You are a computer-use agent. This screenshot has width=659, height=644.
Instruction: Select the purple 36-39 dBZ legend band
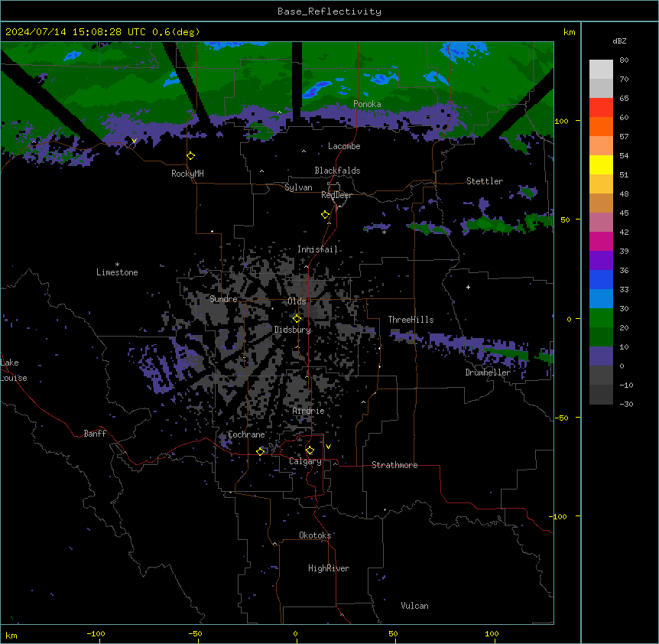601,261
